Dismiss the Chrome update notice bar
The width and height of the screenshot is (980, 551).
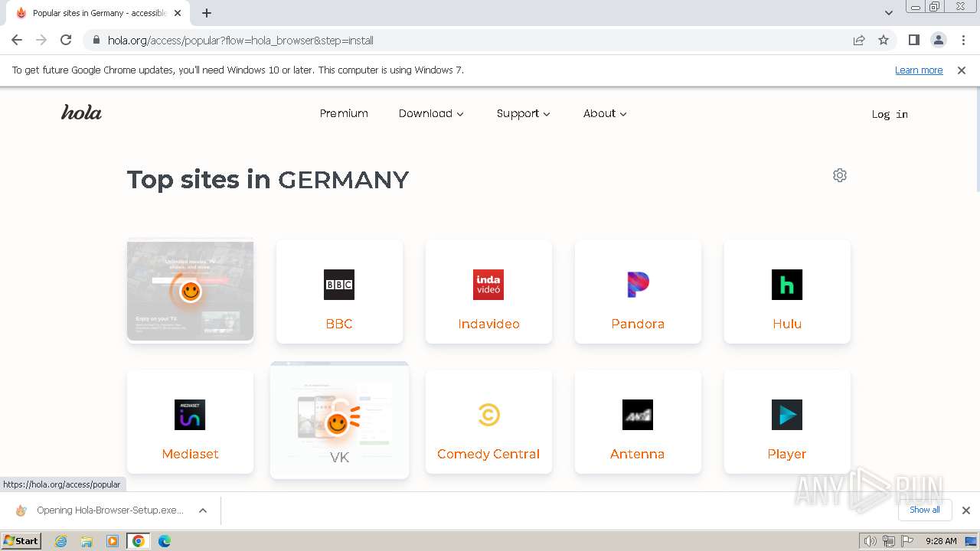coord(962,70)
